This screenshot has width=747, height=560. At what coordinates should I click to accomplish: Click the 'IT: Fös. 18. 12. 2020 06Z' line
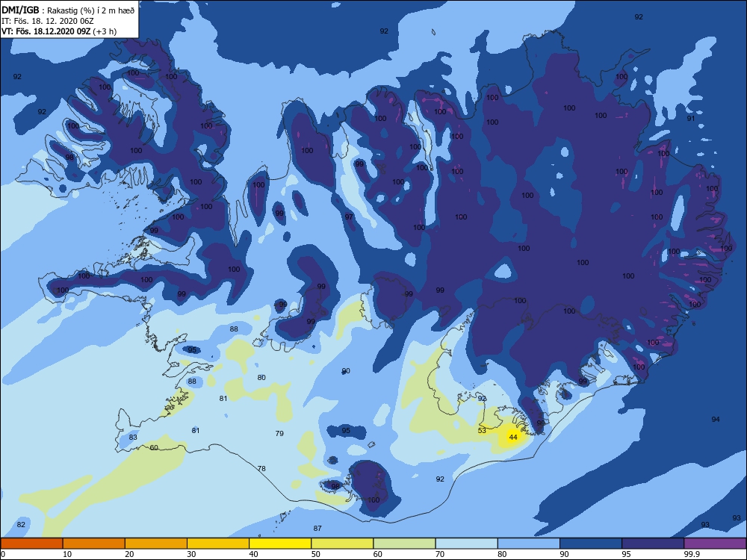point(48,21)
